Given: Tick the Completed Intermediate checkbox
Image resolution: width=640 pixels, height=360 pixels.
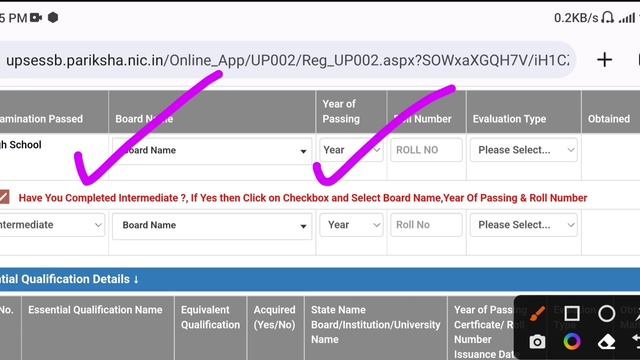Looking at the screenshot, I should [x=4, y=197].
